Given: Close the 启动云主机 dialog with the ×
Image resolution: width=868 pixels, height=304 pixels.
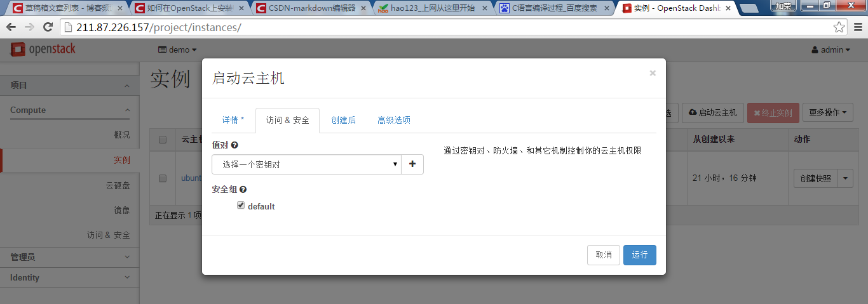Looking at the screenshot, I should [x=653, y=73].
